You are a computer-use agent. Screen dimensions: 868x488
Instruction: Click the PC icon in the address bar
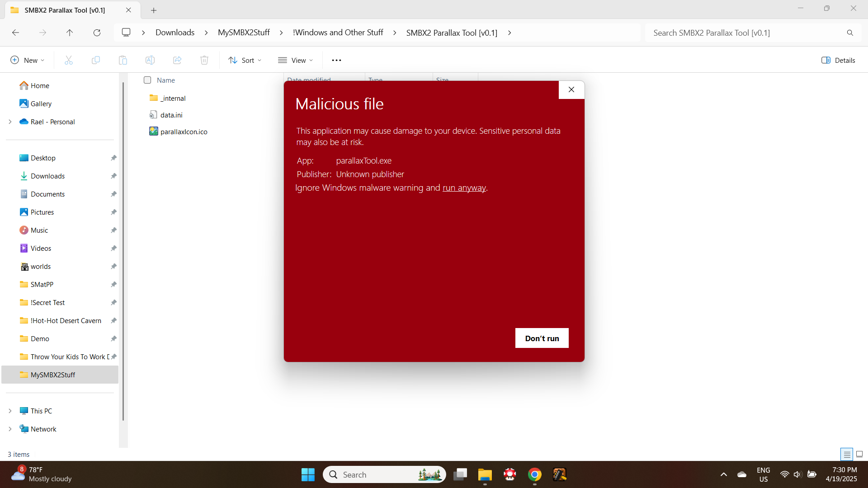tap(126, 33)
